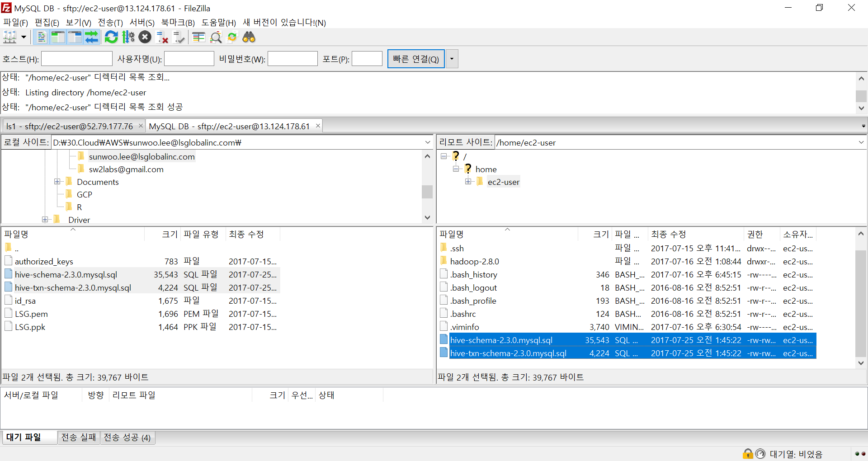Select the remote hadoop-2.8.0 folder
868x461 pixels.
pos(475,262)
